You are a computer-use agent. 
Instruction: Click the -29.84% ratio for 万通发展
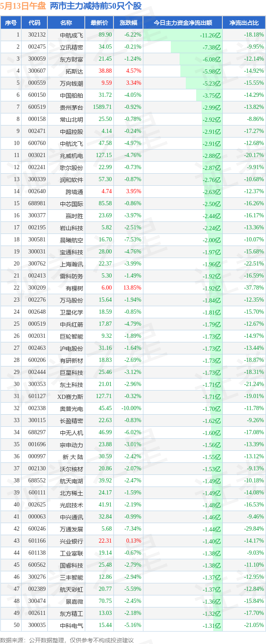click(254, 529)
